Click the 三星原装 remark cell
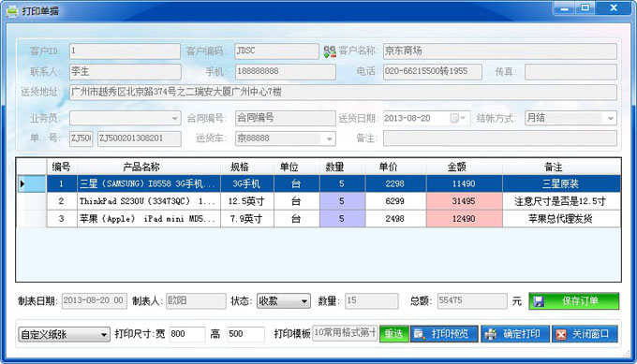This screenshot has width=637, height=364. pos(561,183)
